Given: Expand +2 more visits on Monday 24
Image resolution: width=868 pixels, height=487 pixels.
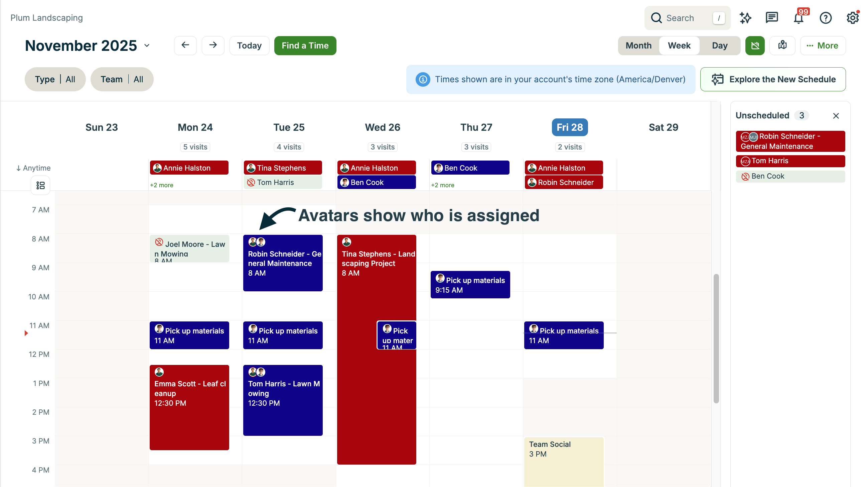Looking at the screenshot, I should click(x=162, y=185).
